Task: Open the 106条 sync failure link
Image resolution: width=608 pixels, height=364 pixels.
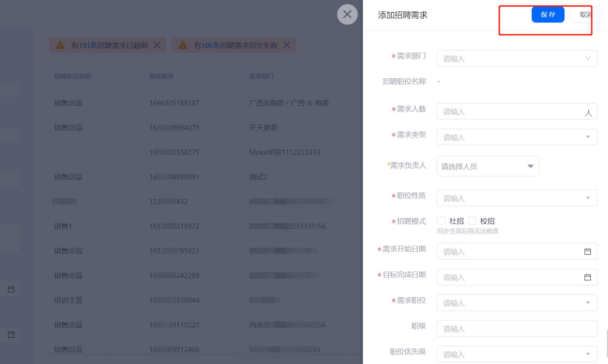Action: point(211,45)
